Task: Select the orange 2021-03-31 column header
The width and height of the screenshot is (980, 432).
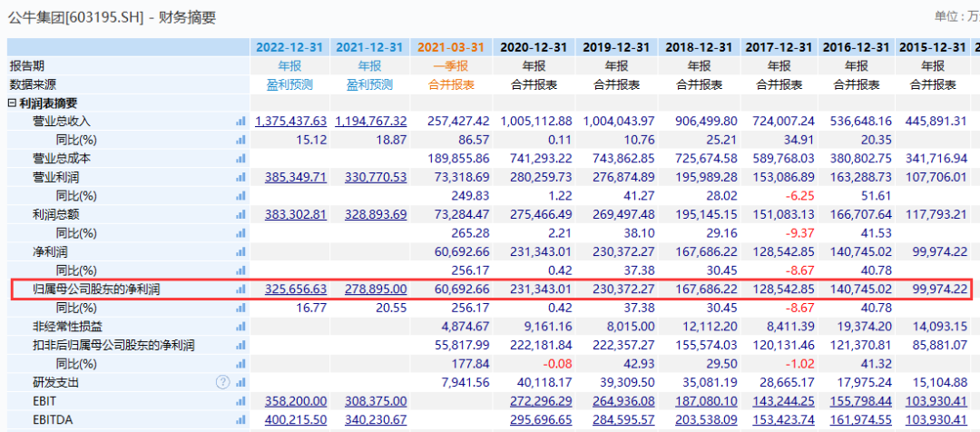Action: [451, 47]
